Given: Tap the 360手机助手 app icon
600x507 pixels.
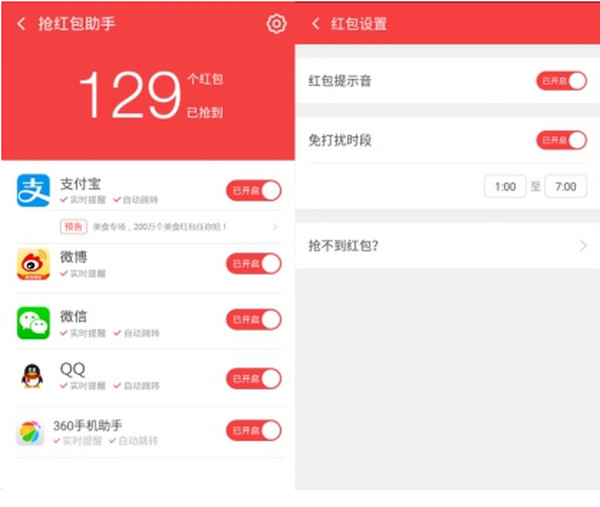Looking at the screenshot, I should [31, 433].
